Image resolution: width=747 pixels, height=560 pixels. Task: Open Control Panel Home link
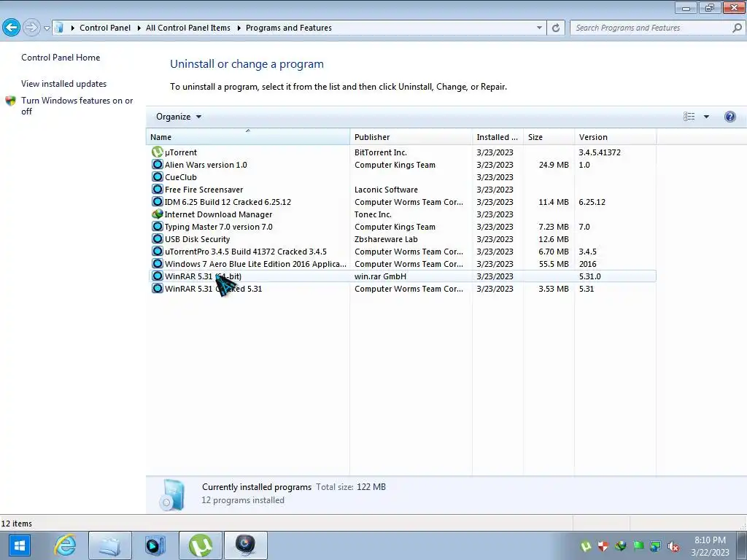tap(61, 57)
